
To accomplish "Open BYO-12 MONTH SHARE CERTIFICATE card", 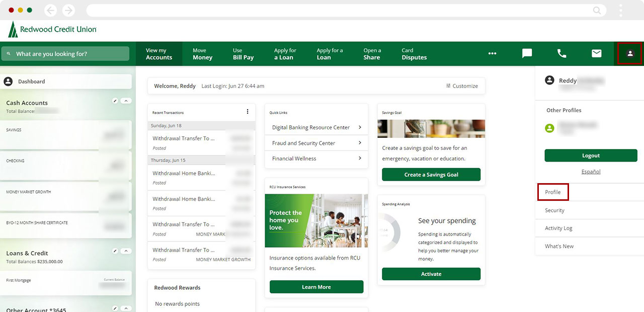I will (x=66, y=225).
